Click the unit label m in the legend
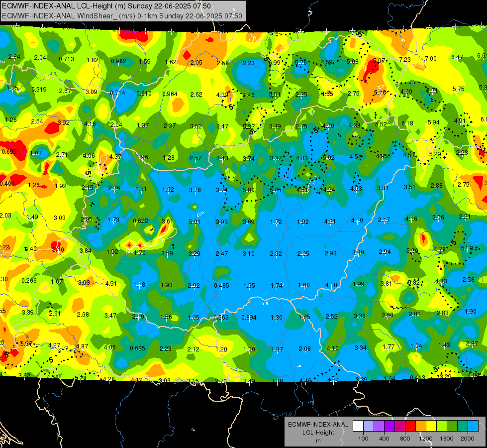Screen dimensions: 487x448 pos(318,441)
